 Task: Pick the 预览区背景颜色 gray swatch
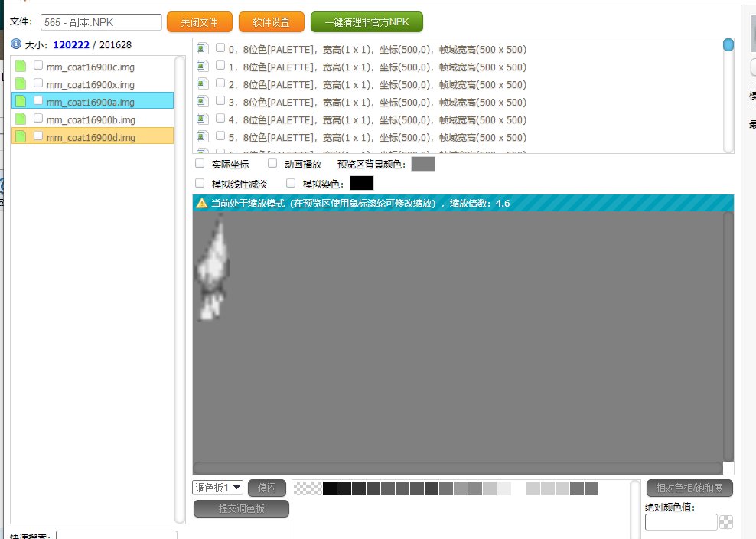[422, 164]
